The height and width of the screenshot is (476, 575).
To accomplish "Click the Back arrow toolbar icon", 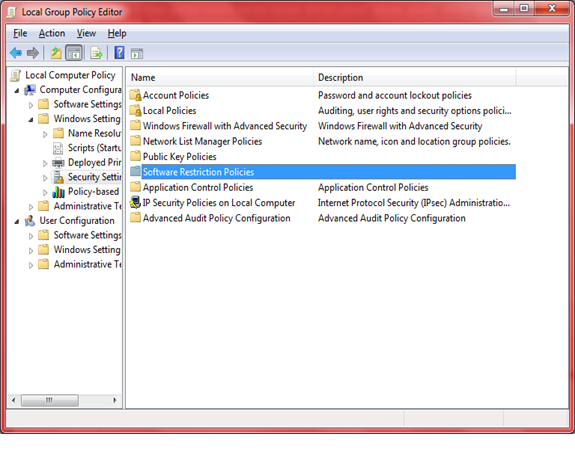I will [x=16, y=53].
